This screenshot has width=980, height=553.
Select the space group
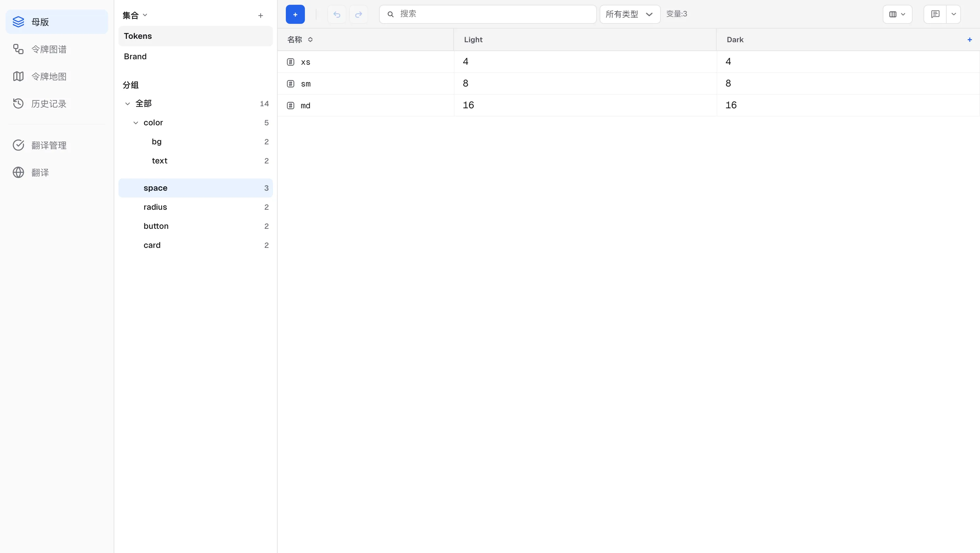196,188
